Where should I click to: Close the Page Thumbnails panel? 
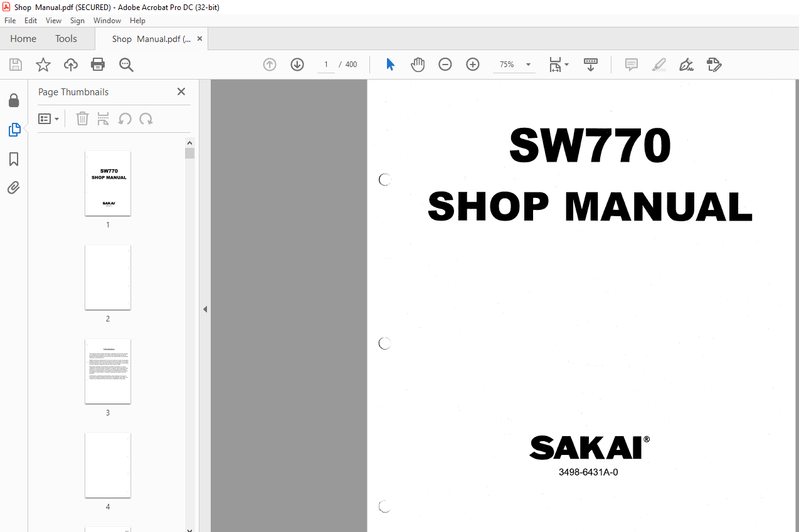click(181, 91)
